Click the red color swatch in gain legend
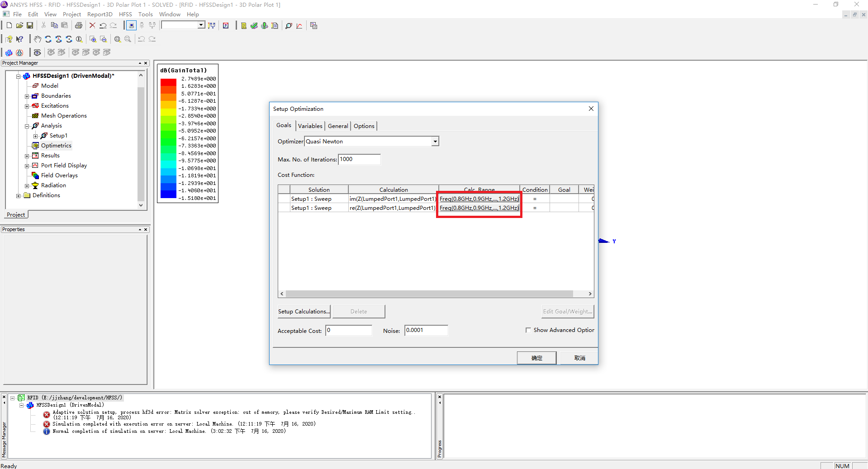This screenshot has height=469, width=868. point(168,82)
